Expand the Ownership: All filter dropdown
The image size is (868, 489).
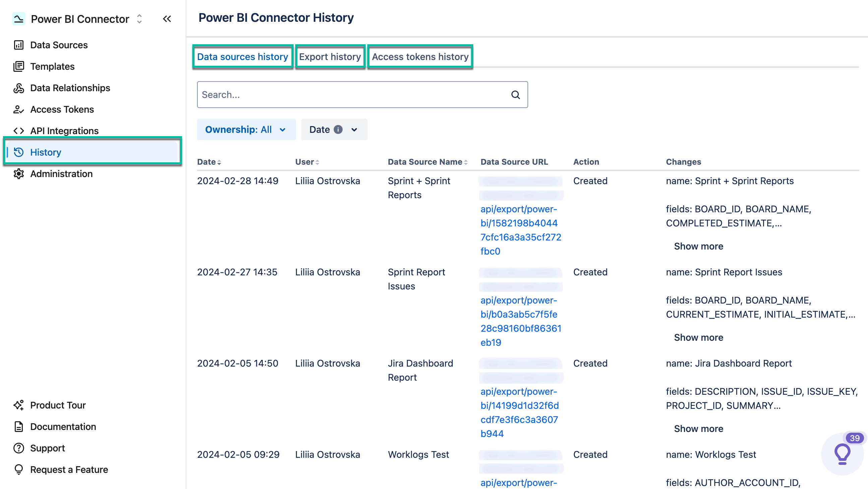pyautogui.click(x=246, y=129)
